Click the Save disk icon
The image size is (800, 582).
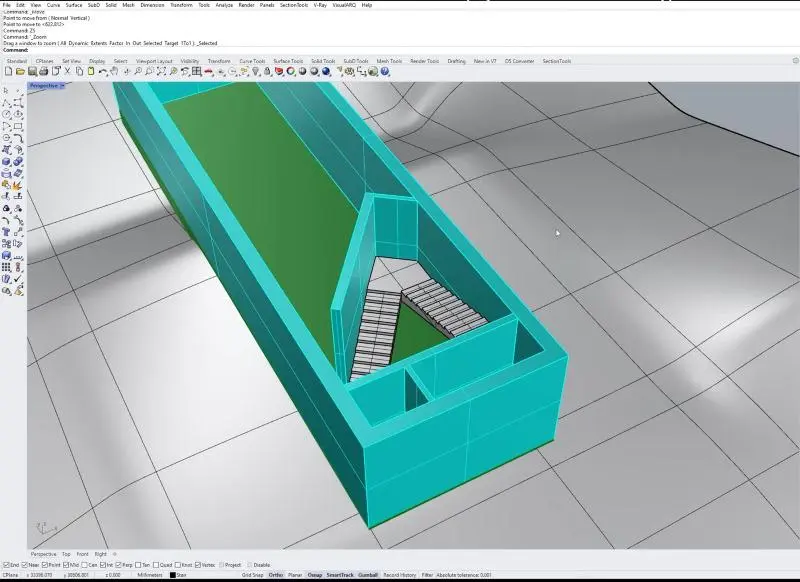[30, 72]
